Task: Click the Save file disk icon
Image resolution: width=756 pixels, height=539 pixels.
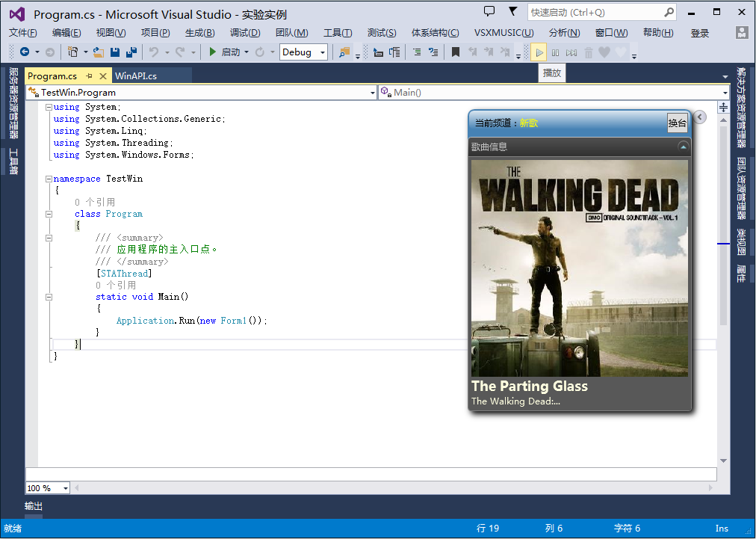Action: (115, 52)
